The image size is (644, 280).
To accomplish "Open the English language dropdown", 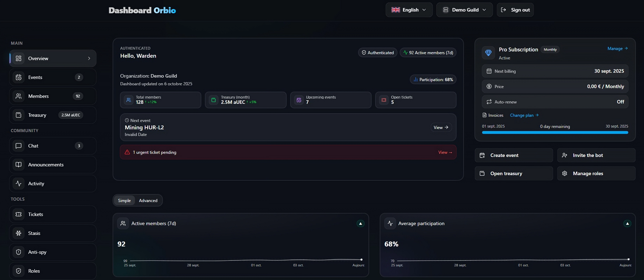I will (409, 10).
